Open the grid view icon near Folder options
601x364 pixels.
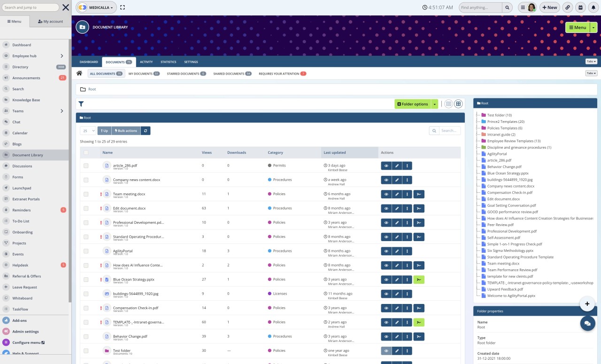click(458, 104)
